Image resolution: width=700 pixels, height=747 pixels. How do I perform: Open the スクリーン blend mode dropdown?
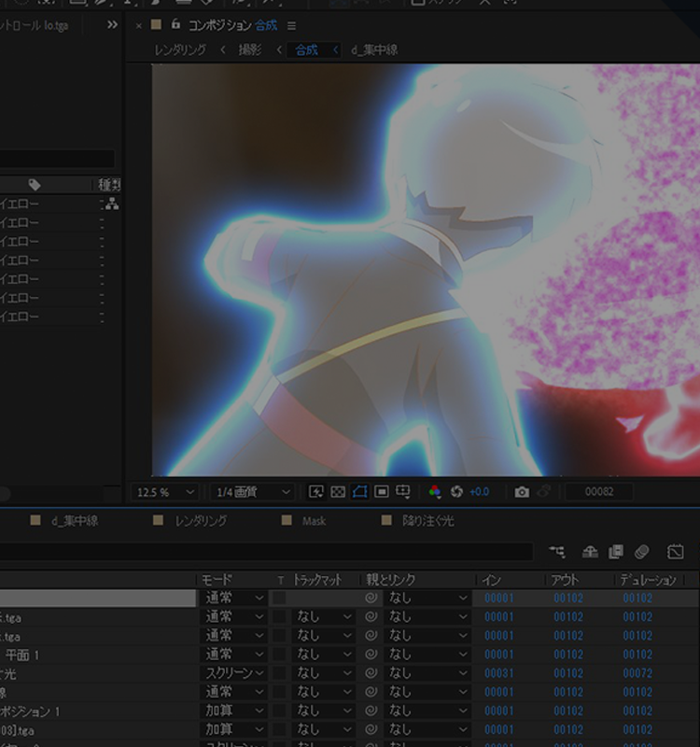pos(234,672)
